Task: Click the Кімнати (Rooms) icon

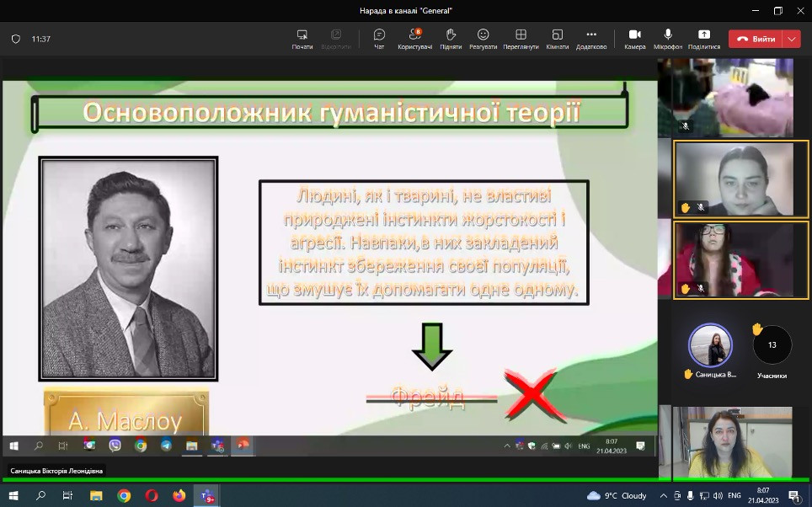Action: tap(557, 39)
